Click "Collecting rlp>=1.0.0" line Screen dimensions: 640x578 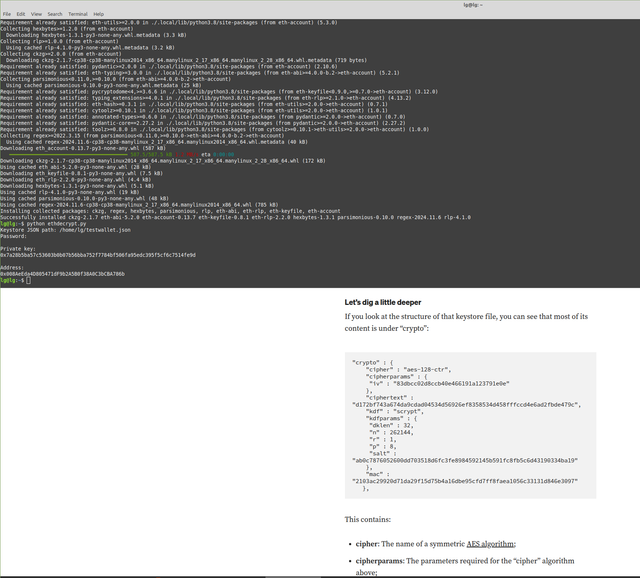coord(59,41)
